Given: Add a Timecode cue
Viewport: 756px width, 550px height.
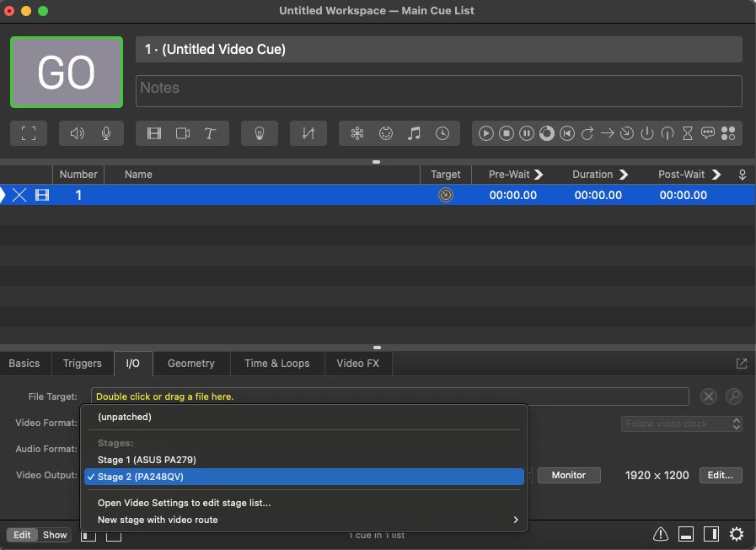Looking at the screenshot, I should (x=442, y=133).
